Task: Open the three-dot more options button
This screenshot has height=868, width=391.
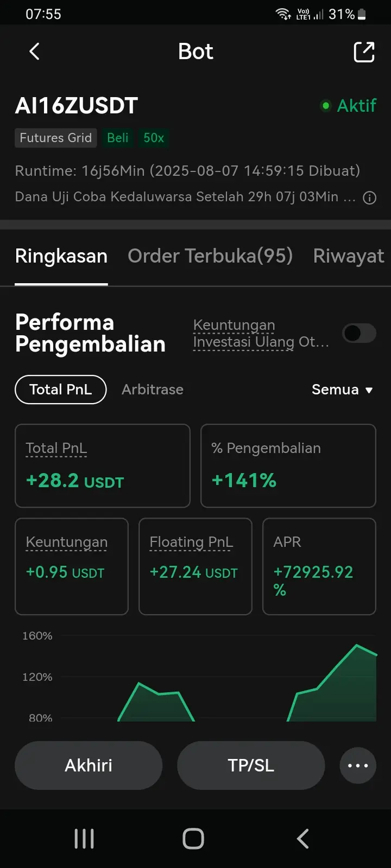Action: click(x=358, y=765)
